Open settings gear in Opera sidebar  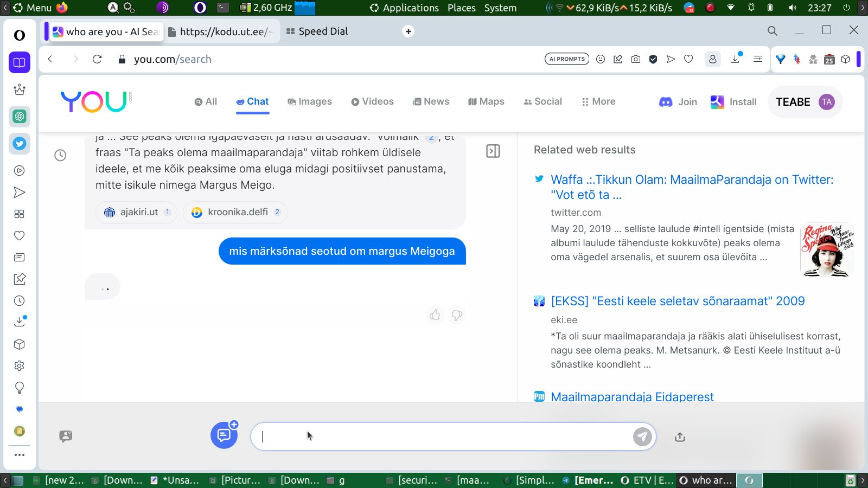(20, 366)
